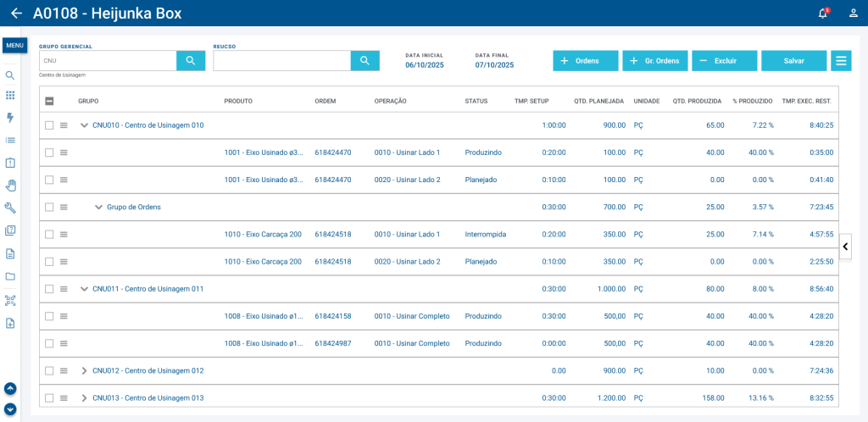Click the folder icon in sidebar
Viewport: 868px width, 422px height.
10,276
